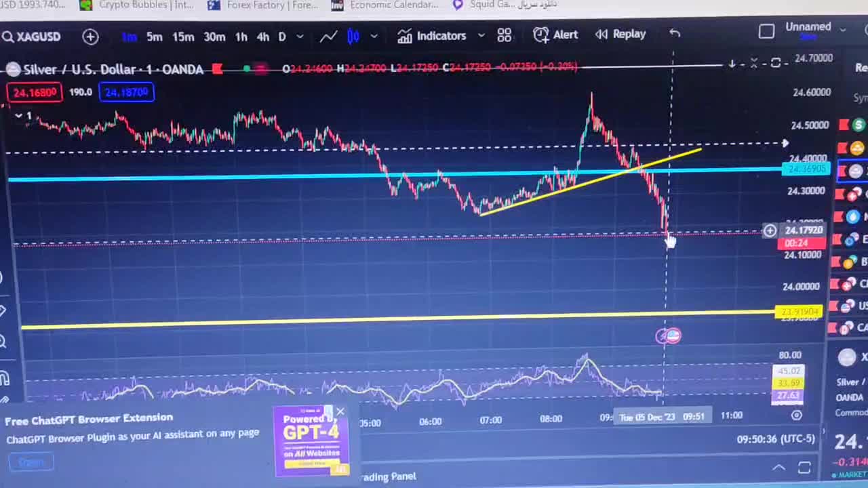Image resolution: width=868 pixels, height=488 pixels.
Task: Click the green market status dot
Action: pos(247,68)
